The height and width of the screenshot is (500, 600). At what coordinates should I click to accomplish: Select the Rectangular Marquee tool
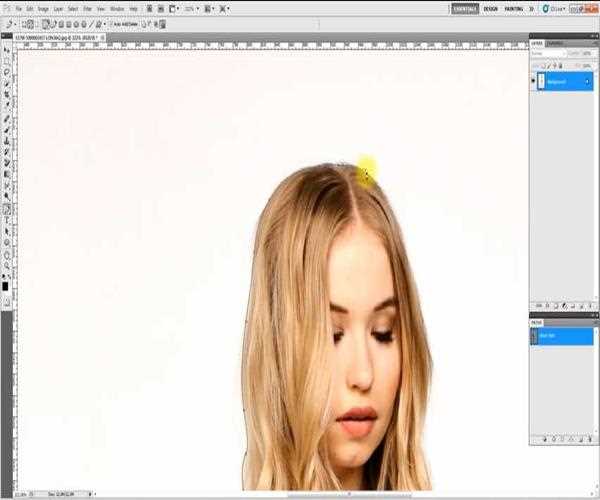point(7,61)
